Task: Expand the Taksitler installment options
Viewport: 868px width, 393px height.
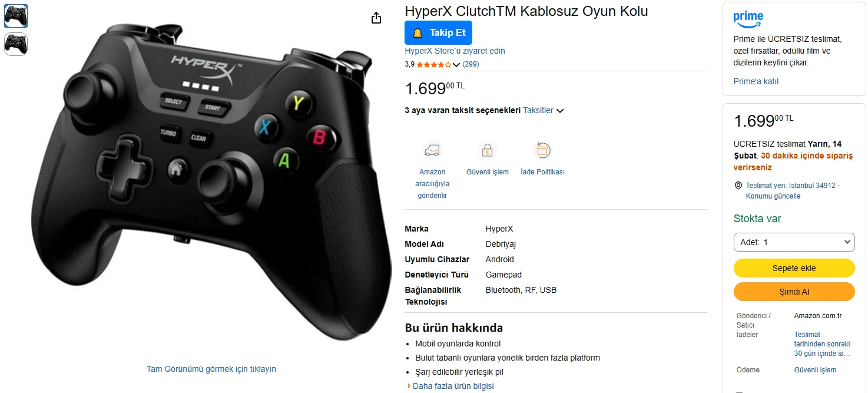Action: [x=543, y=110]
